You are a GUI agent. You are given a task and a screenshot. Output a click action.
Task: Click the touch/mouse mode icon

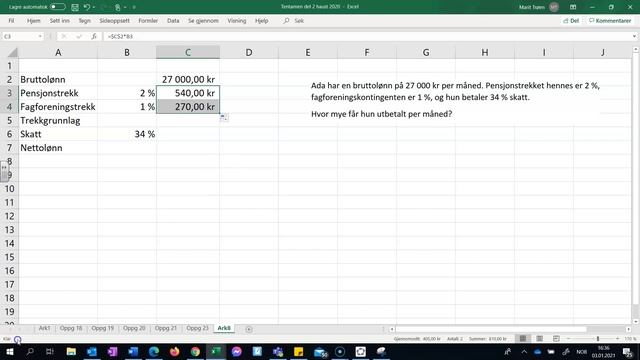pyautogui.click(x=118, y=7)
